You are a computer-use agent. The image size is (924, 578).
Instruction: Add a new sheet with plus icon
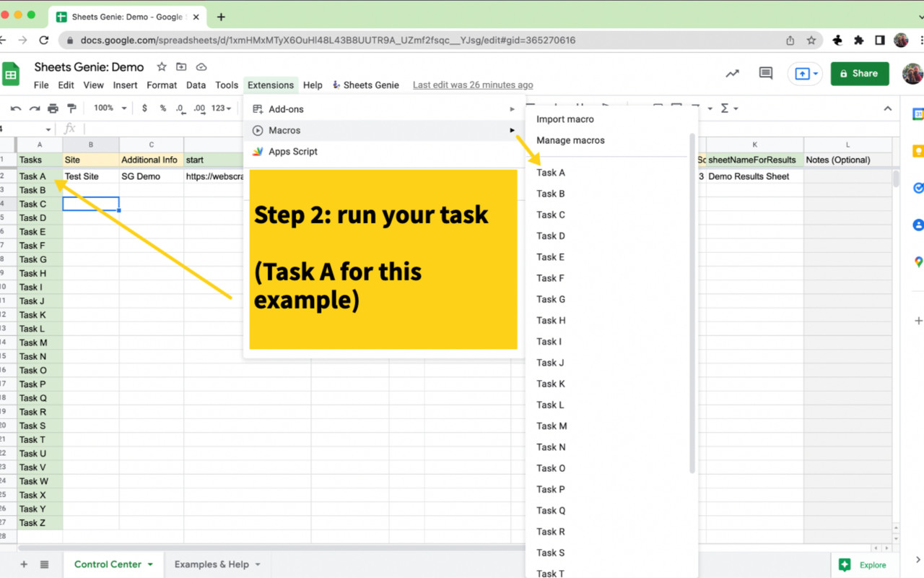[x=24, y=564]
